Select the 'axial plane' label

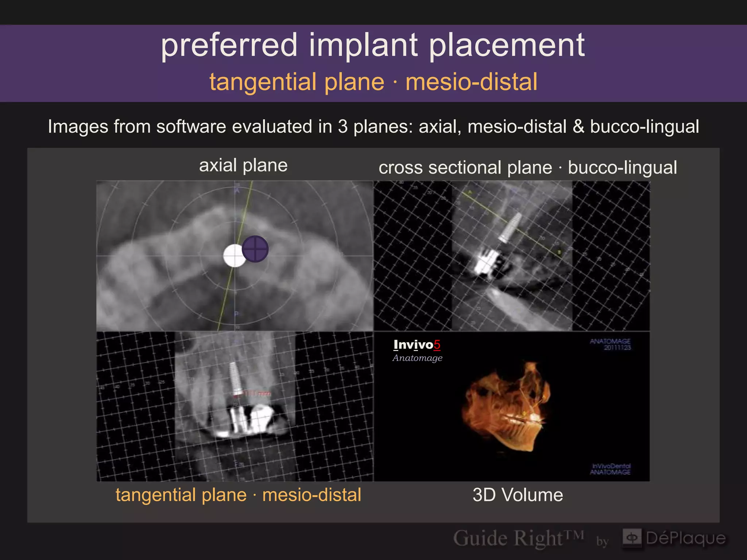point(243,166)
